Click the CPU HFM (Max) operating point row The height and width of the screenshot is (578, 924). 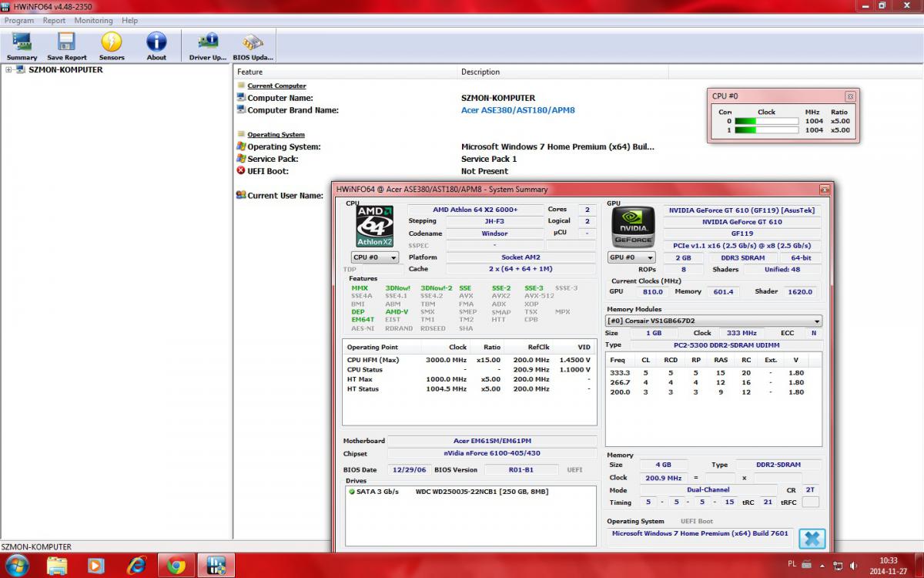coord(469,360)
